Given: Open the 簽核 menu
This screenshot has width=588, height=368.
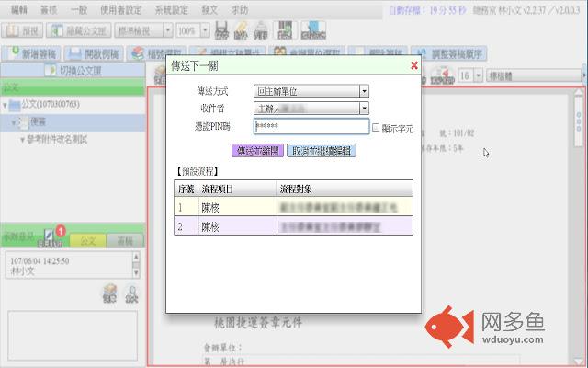Looking at the screenshot, I should click(49, 10).
